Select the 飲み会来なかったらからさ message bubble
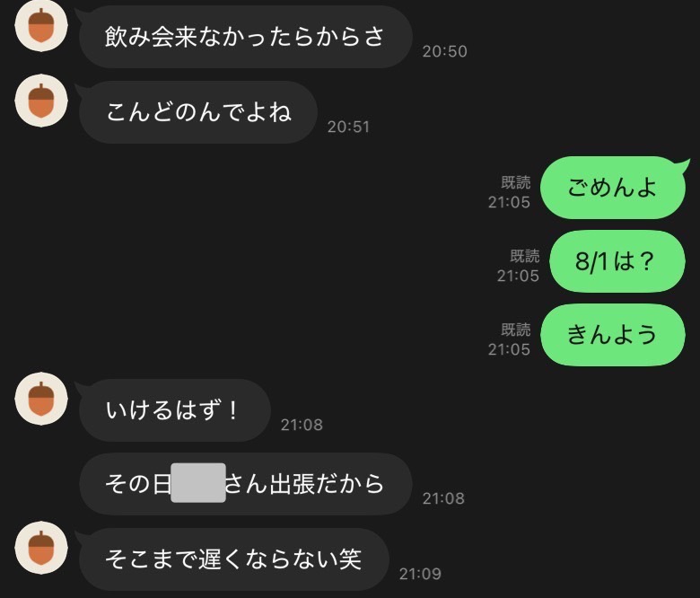Viewport: 700px width, 598px height. tap(245, 37)
